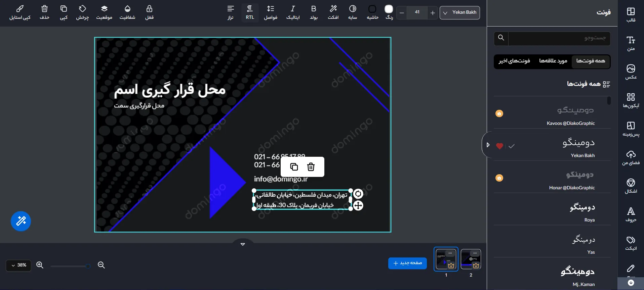
Task: Pick the outline (حاشیه) color swatch
Action: click(x=372, y=9)
